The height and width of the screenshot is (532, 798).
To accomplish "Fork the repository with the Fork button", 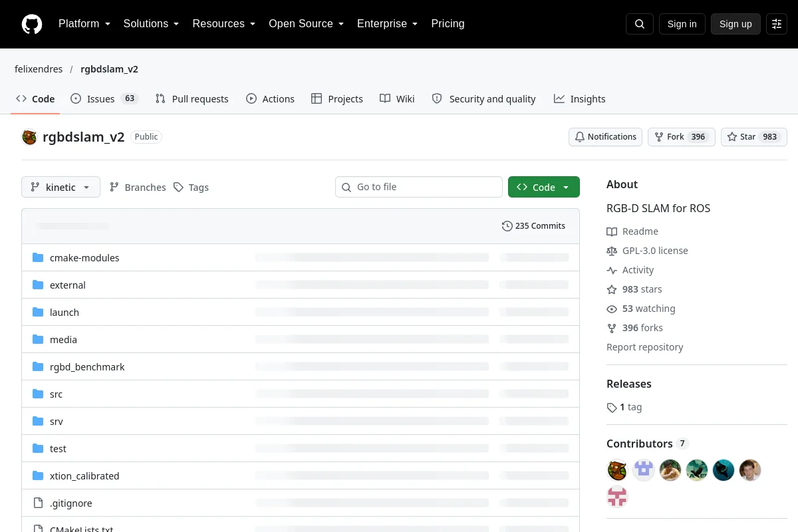I will point(681,137).
